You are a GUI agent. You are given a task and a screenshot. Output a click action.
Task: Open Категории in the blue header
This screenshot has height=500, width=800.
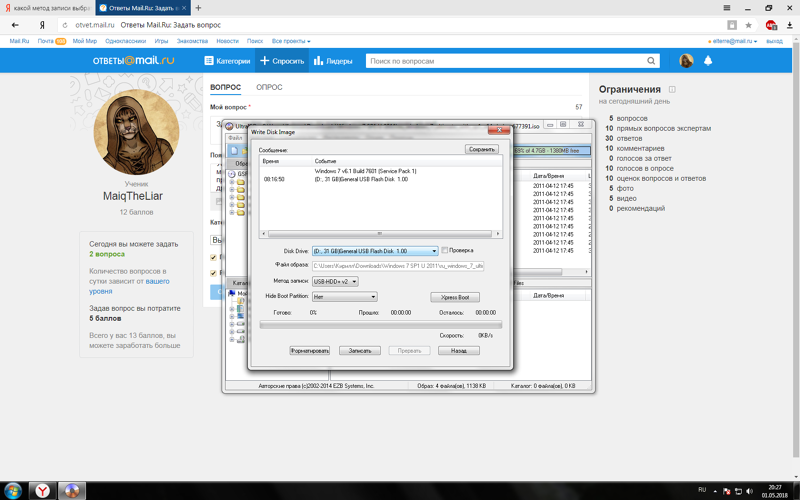tap(228, 61)
